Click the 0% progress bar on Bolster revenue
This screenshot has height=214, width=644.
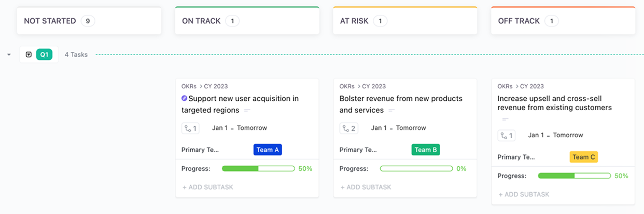pos(416,168)
